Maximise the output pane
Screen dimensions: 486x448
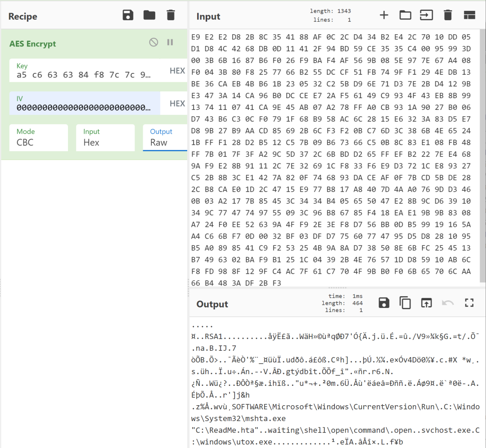(469, 303)
